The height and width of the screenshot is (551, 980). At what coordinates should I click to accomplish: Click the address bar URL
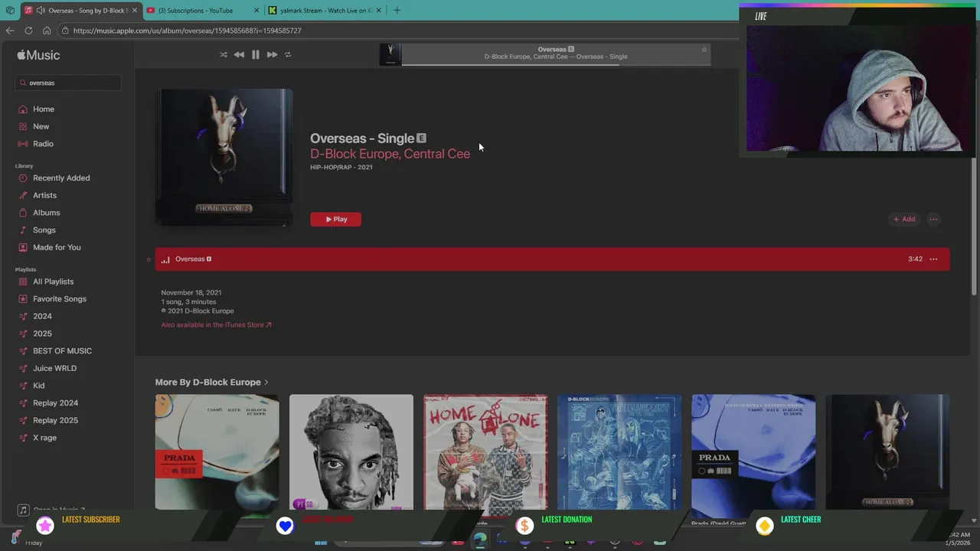187,31
